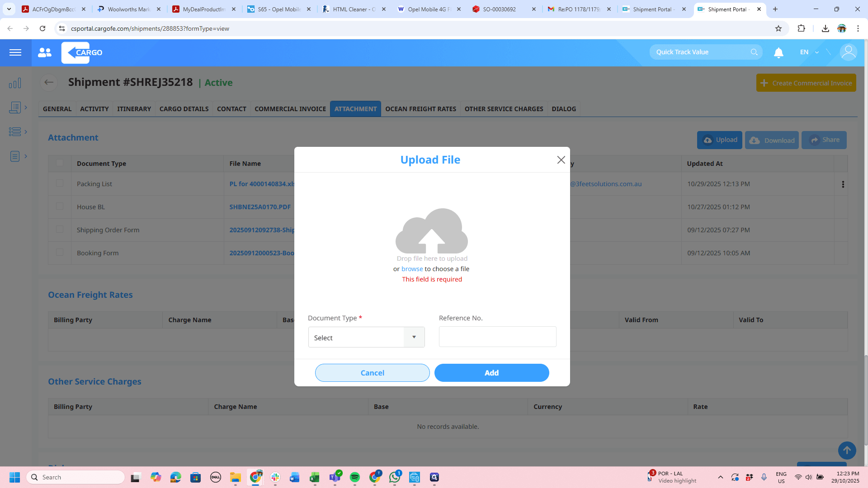Viewport: 868px width, 488px height.
Task: Tick the House BL row checkbox
Action: pos(60,206)
